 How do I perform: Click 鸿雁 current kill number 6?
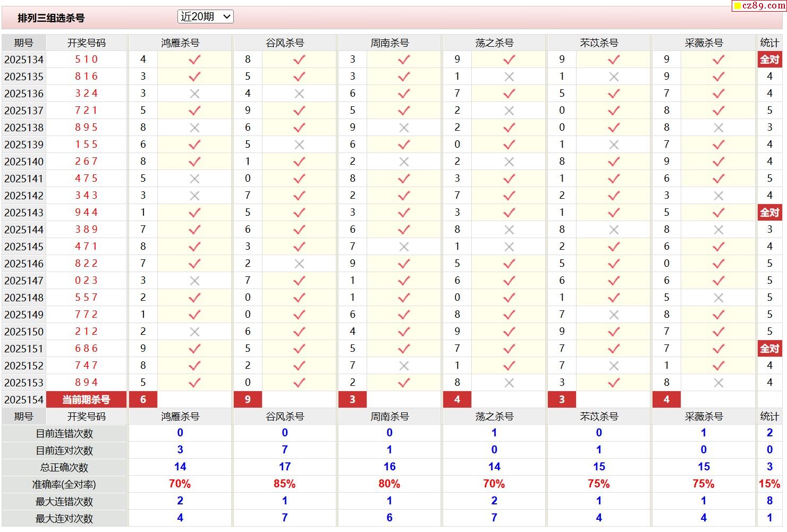pyautogui.click(x=143, y=400)
